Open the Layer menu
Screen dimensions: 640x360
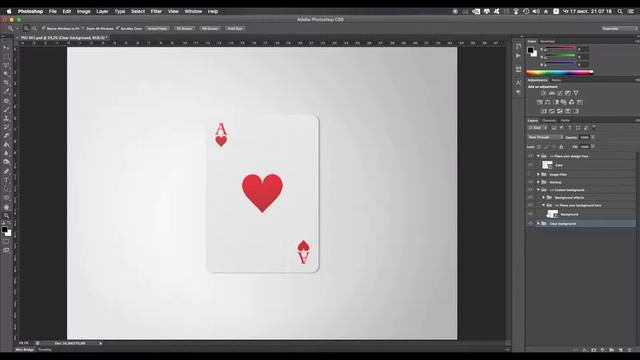click(102, 11)
